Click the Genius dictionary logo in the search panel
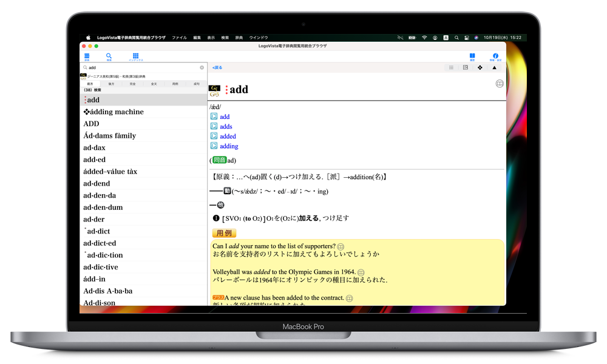 pyautogui.click(x=83, y=76)
